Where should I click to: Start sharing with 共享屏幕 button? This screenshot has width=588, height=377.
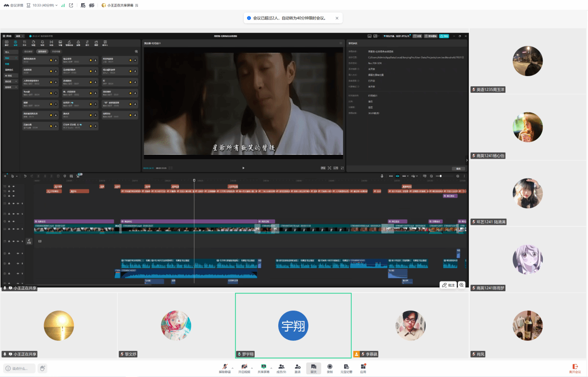tap(263, 368)
